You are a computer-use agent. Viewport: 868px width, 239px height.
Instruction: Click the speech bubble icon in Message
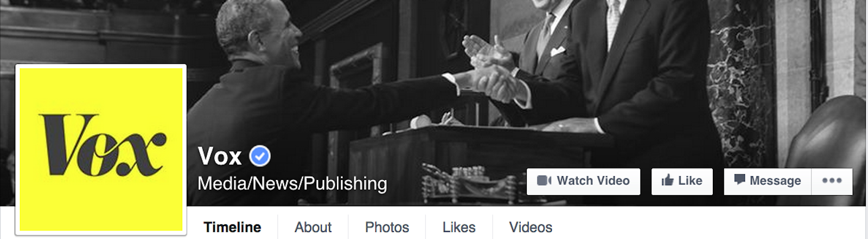pos(739,179)
